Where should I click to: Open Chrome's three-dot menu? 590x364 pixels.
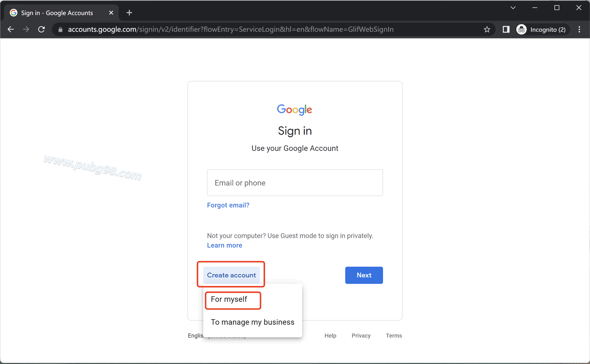(579, 29)
